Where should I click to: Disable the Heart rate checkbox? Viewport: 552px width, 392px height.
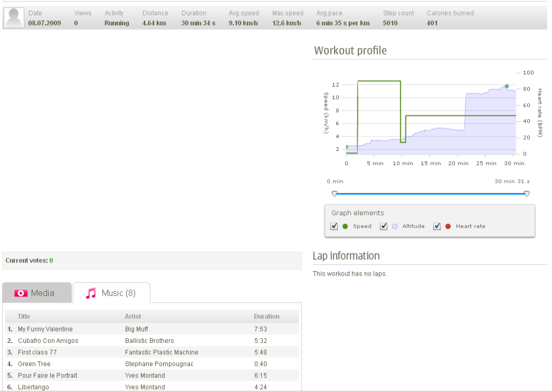[437, 226]
